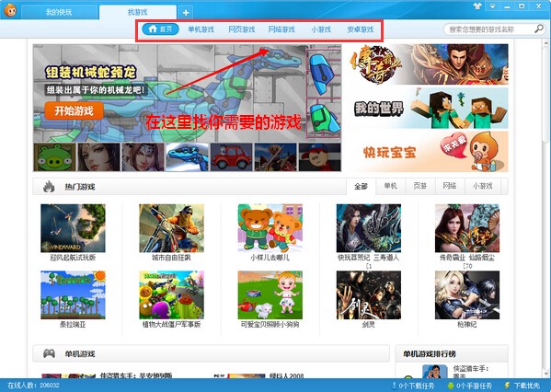Open the GTA avatar icon in the ranking list
The height and width of the screenshot is (392, 551).
pyautogui.click(x=434, y=372)
